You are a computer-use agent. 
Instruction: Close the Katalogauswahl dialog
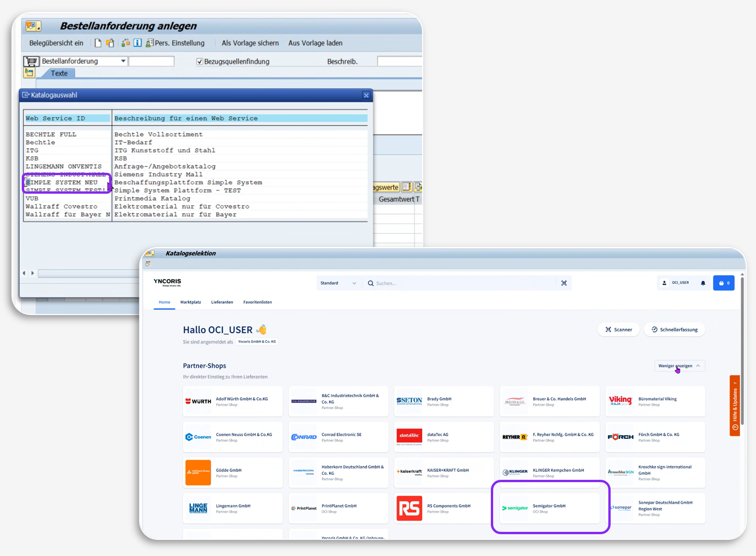pos(366,95)
